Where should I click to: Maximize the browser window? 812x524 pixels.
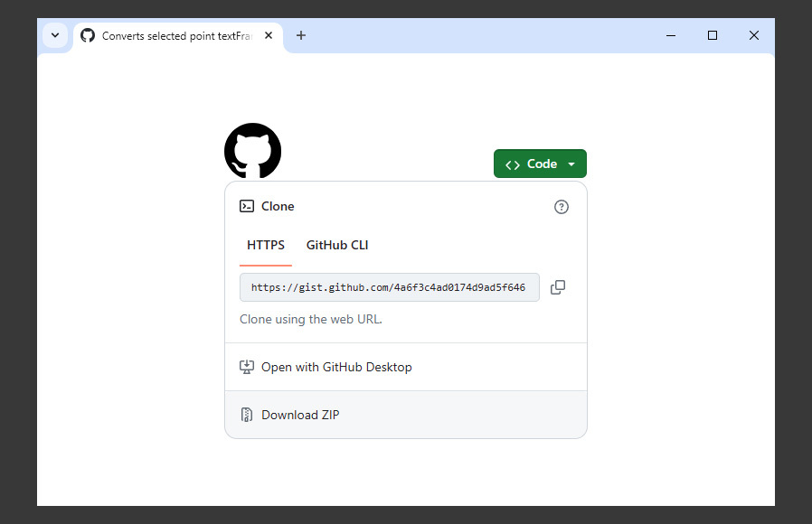pos(713,36)
